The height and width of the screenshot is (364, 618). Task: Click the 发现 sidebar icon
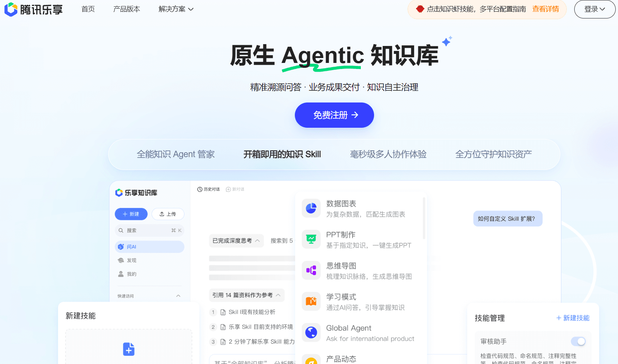(121, 260)
